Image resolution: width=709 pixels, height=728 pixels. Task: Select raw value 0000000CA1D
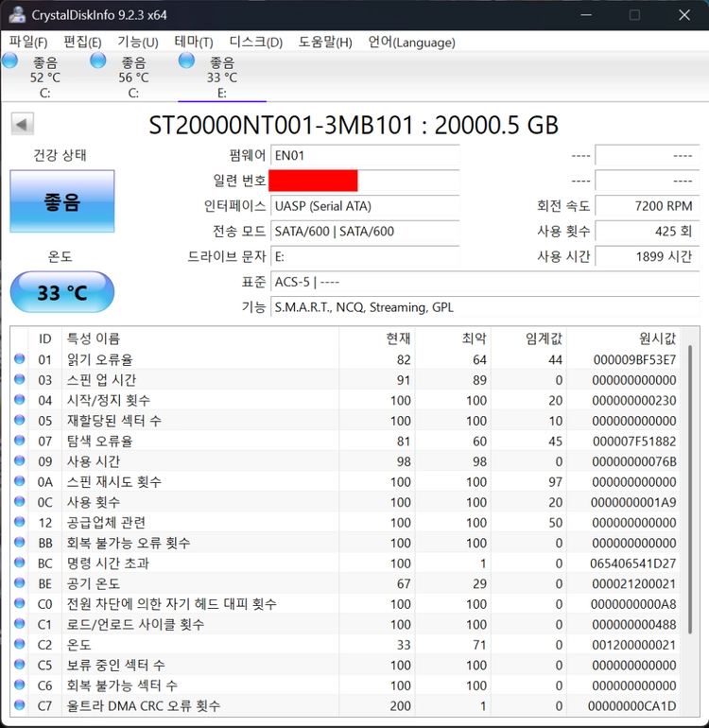click(x=632, y=705)
